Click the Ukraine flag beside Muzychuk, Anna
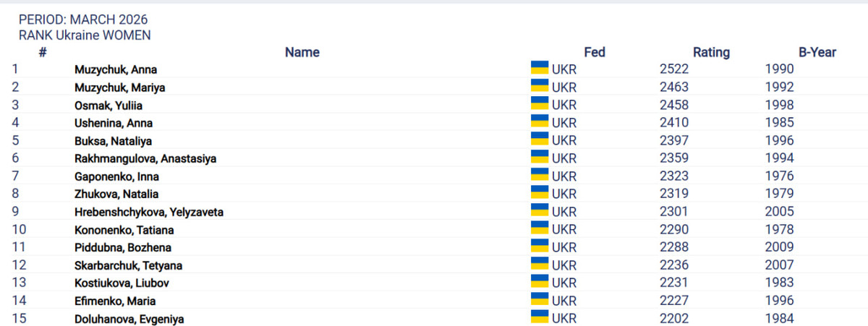Image resolution: width=868 pixels, height=326 pixels. 540,68
